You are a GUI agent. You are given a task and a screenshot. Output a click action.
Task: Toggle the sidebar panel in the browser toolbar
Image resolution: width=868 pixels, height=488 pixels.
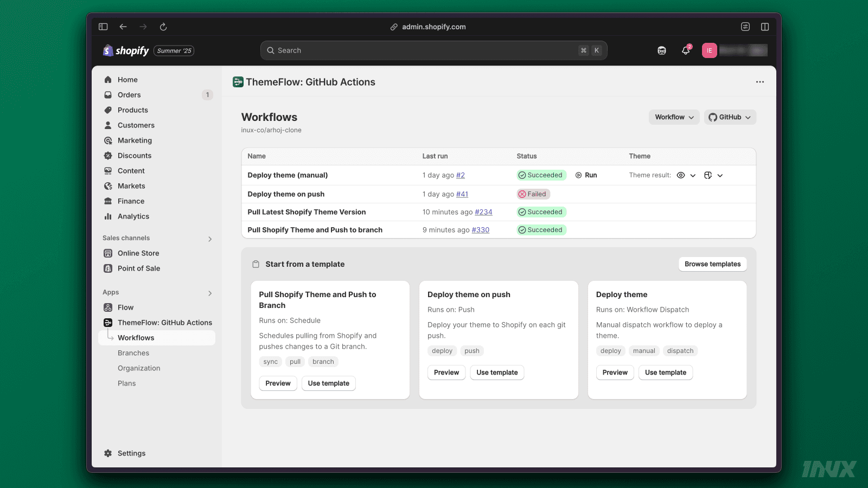(103, 26)
